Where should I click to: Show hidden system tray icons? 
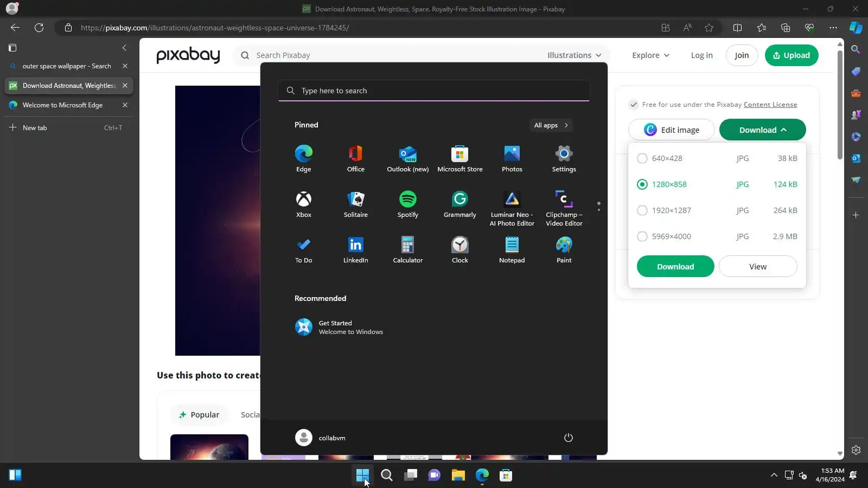click(774, 476)
